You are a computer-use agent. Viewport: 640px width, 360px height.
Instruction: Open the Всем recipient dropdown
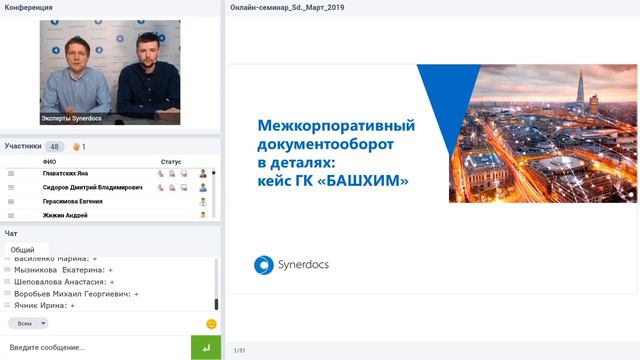point(28,323)
